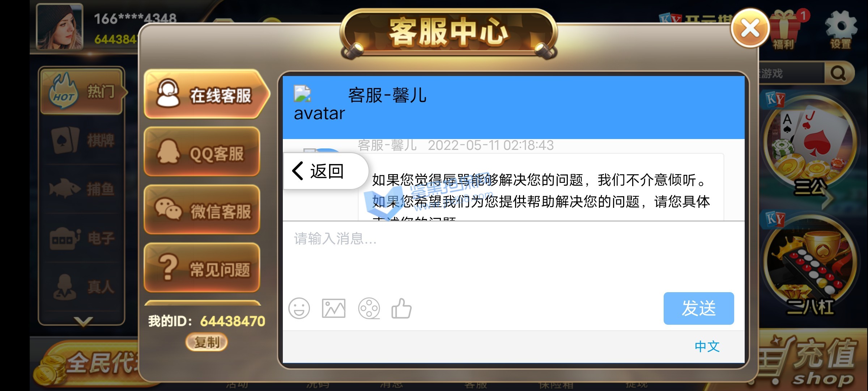Switch chat language via 中文
The image size is (868, 391).
coord(707,346)
